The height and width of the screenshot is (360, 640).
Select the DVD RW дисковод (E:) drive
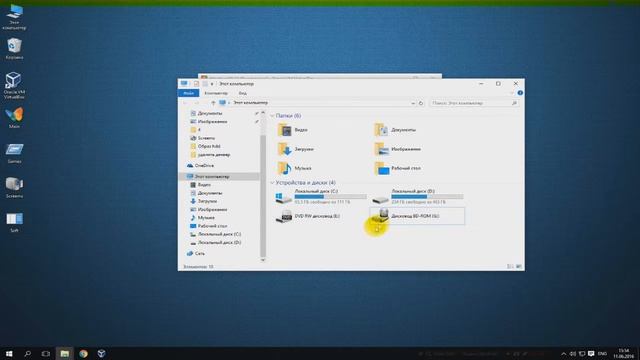pos(308,216)
